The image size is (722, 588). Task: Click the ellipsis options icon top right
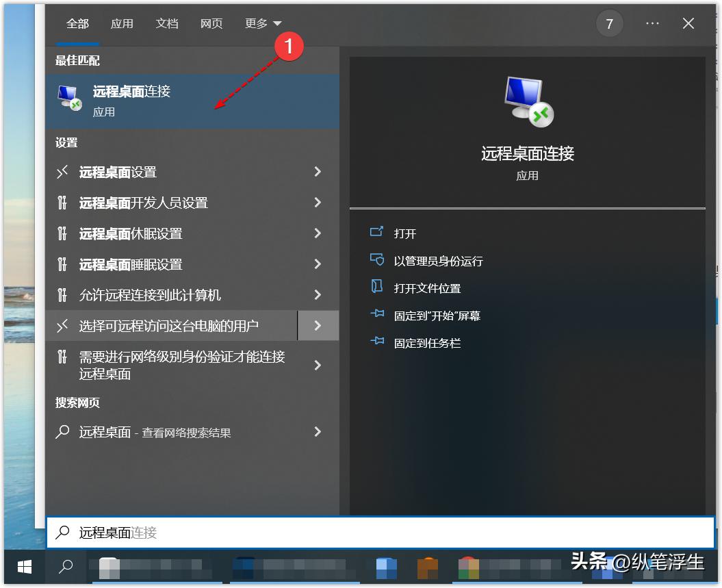pos(652,23)
